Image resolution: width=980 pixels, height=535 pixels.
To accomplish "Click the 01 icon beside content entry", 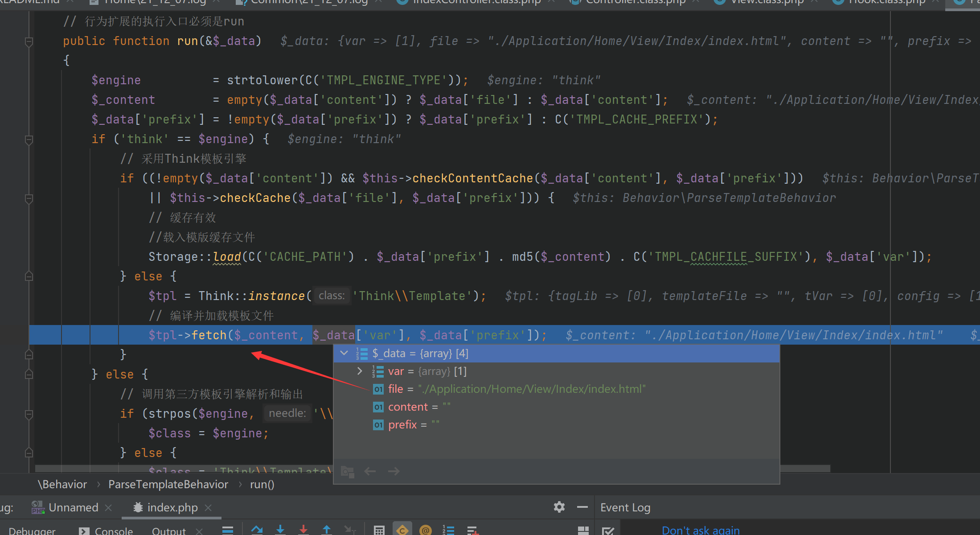I will (378, 407).
